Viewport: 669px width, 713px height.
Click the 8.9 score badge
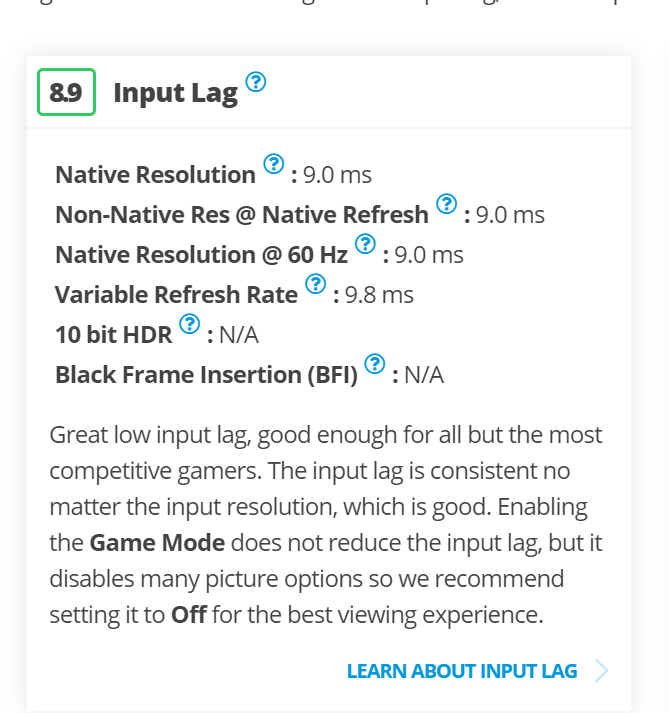click(66, 93)
